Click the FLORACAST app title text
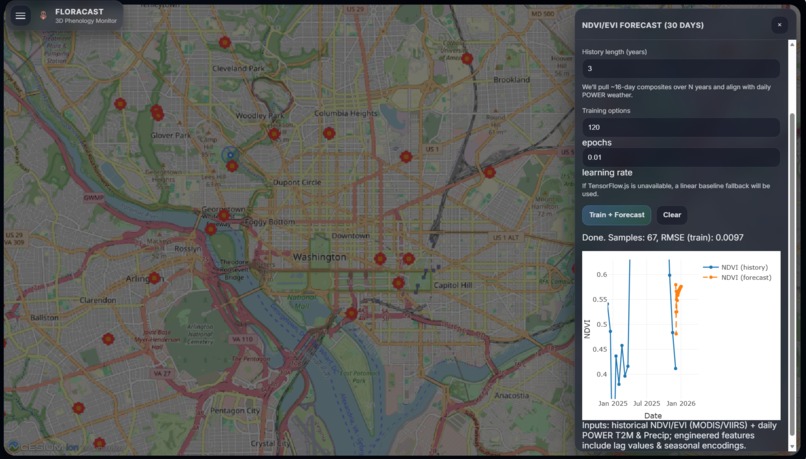 click(79, 11)
